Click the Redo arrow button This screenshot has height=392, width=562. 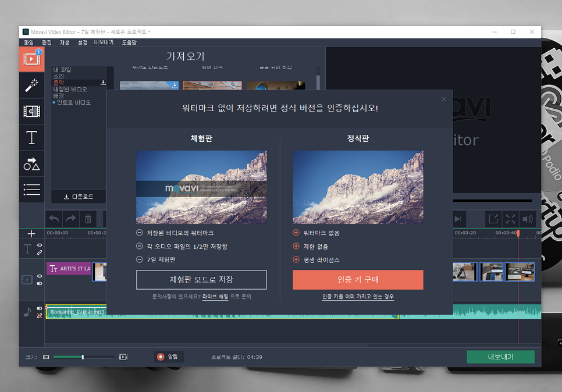[x=71, y=219]
